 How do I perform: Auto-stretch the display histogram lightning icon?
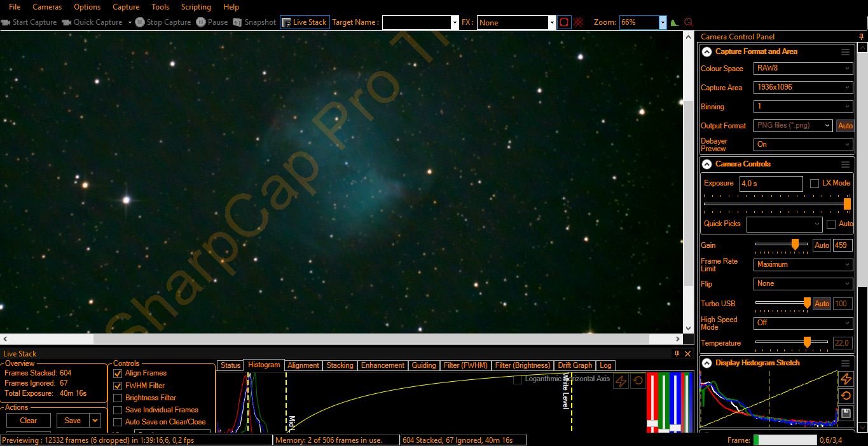tap(846, 379)
